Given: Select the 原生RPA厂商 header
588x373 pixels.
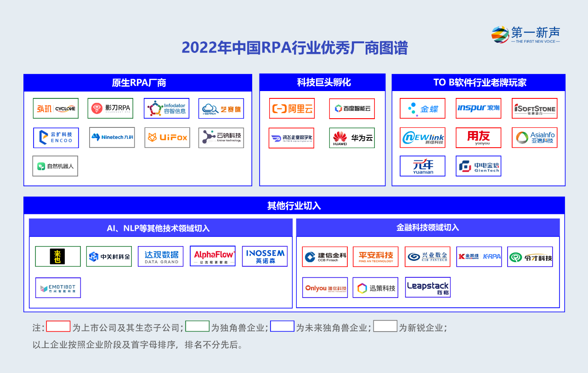Looking at the screenshot, I should 138,83.
